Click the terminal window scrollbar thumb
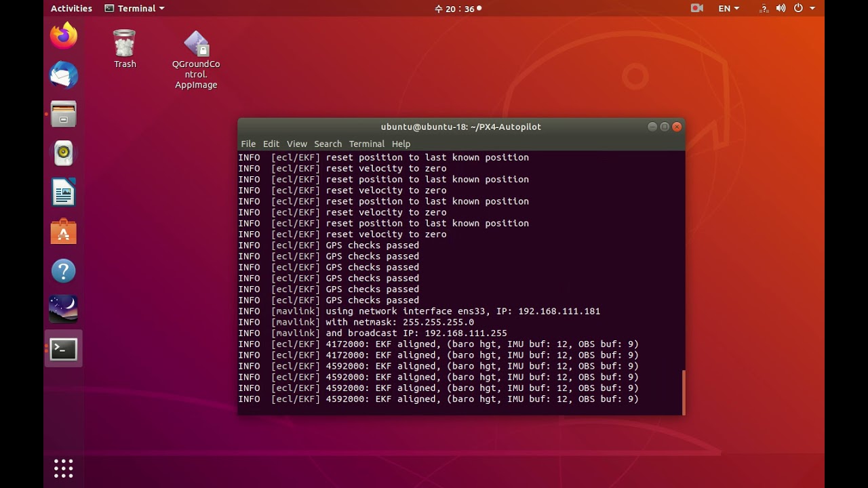 (x=683, y=392)
